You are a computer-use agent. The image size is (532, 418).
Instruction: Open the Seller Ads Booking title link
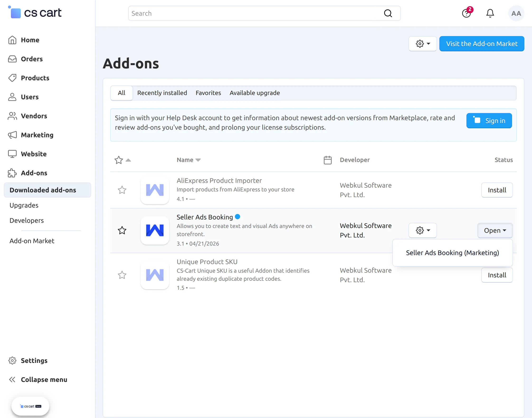pyautogui.click(x=204, y=217)
